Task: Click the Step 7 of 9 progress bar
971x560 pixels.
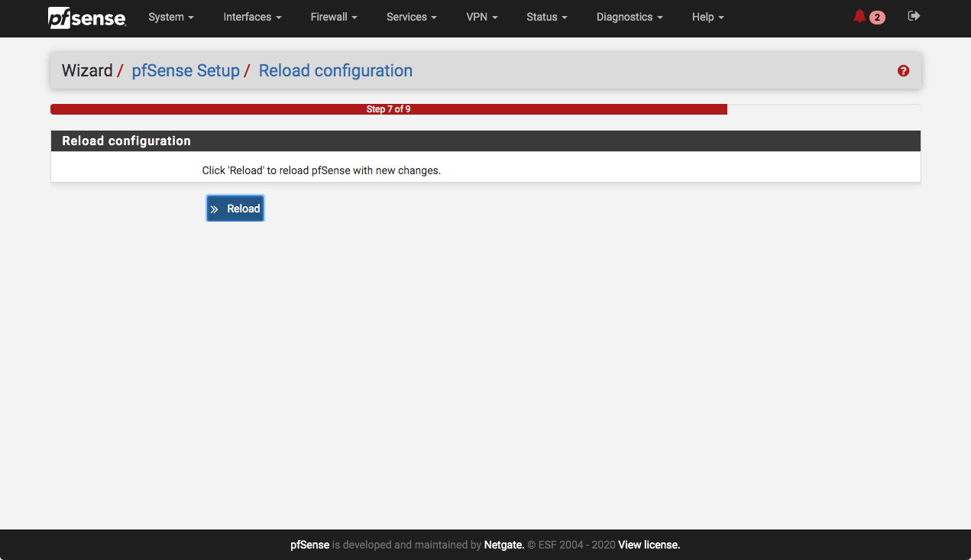Action: pos(389,109)
